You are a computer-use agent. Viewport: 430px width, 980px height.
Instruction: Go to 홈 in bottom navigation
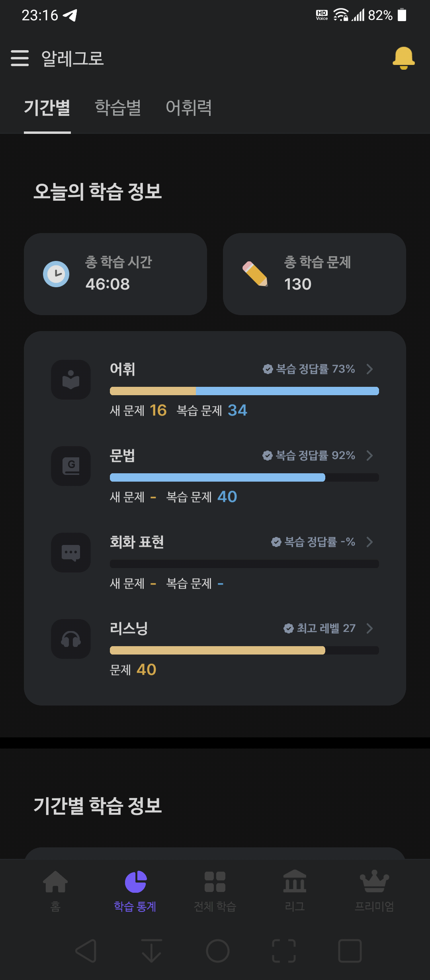coord(55,891)
